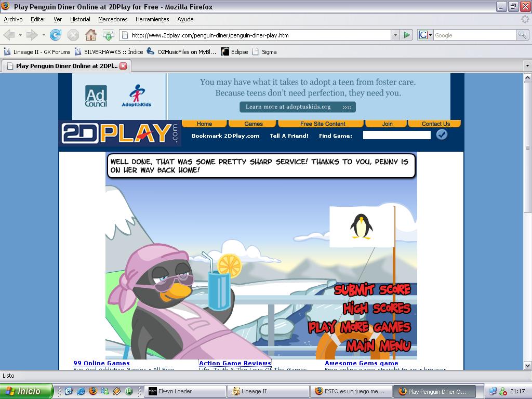Click HIGH SCORES in the game
532x399 pixels.
(377, 308)
